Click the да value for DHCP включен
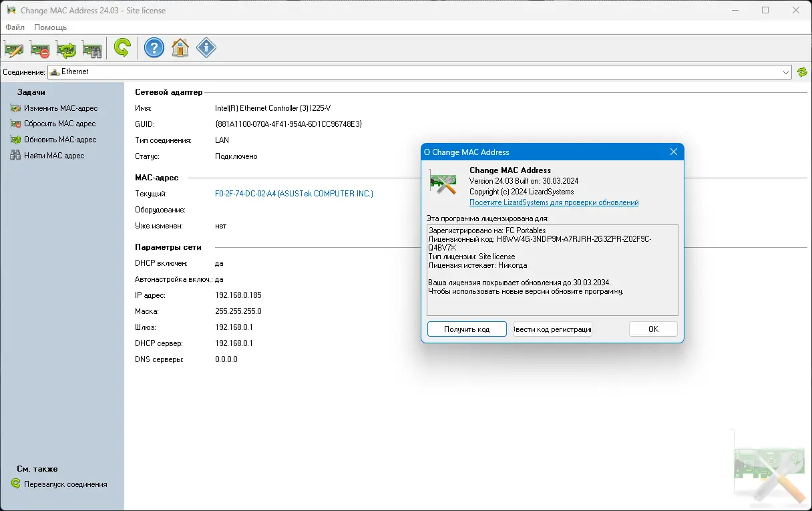The width and height of the screenshot is (812, 511). pyautogui.click(x=219, y=263)
